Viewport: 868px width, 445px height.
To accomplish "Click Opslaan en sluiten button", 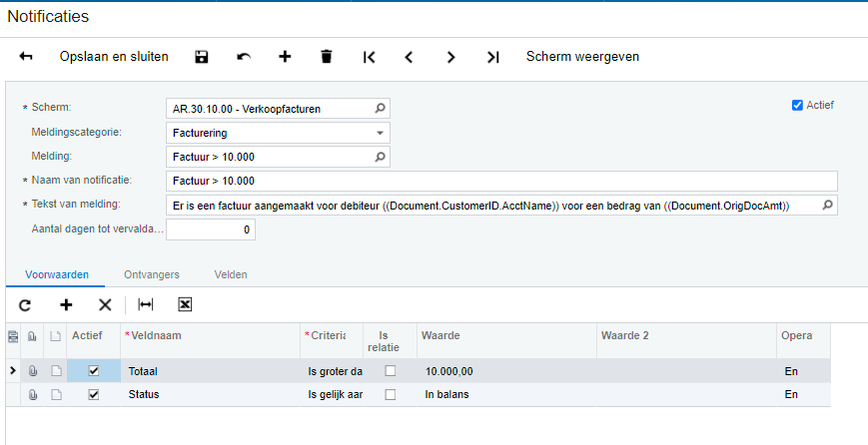I will (x=114, y=57).
